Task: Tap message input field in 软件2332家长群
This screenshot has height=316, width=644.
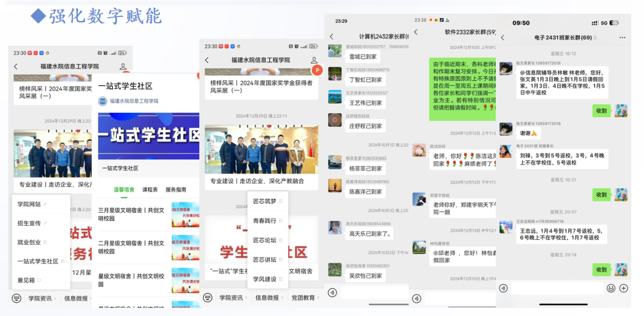Action: click(460, 299)
